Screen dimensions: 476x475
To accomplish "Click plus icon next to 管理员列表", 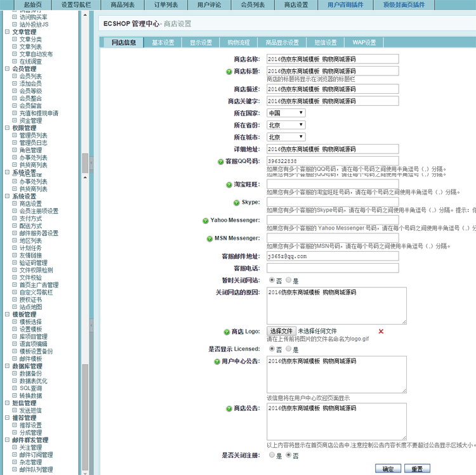I will (x=14, y=135).
